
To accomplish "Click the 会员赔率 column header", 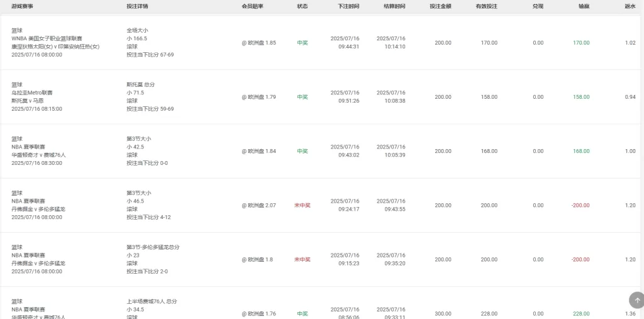I will [x=252, y=6].
